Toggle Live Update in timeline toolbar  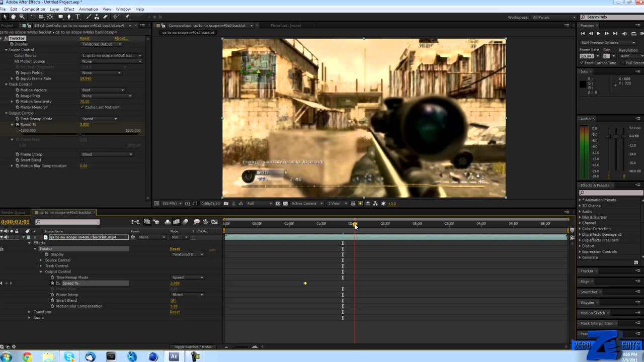tap(147, 222)
